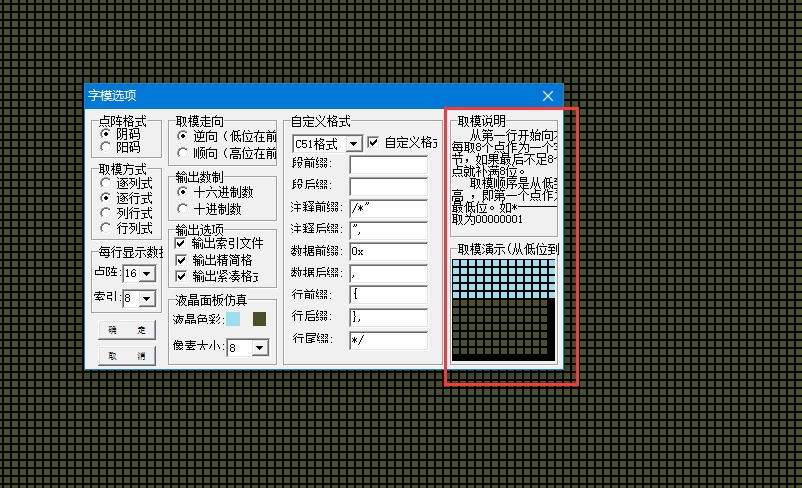Screen dimensions: 802x488
Task: Choose 列行式 extraction mode
Action: click(x=106, y=213)
